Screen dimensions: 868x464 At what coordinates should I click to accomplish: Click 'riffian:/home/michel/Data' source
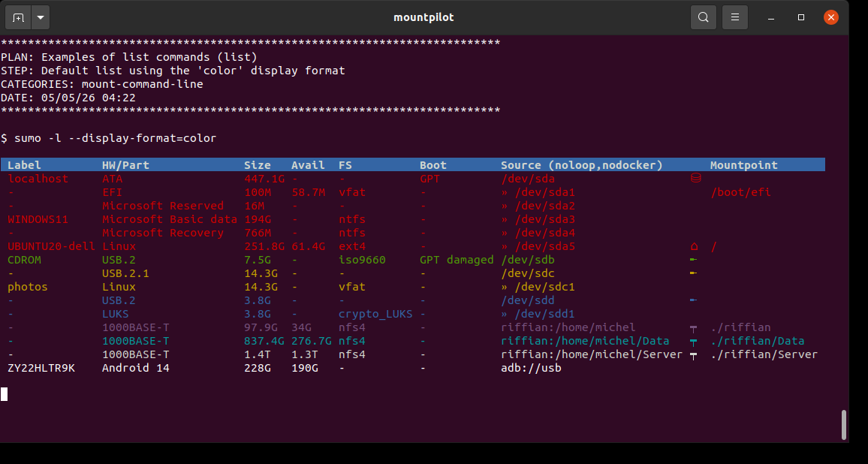pyautogui.click(x=585, y=341)
